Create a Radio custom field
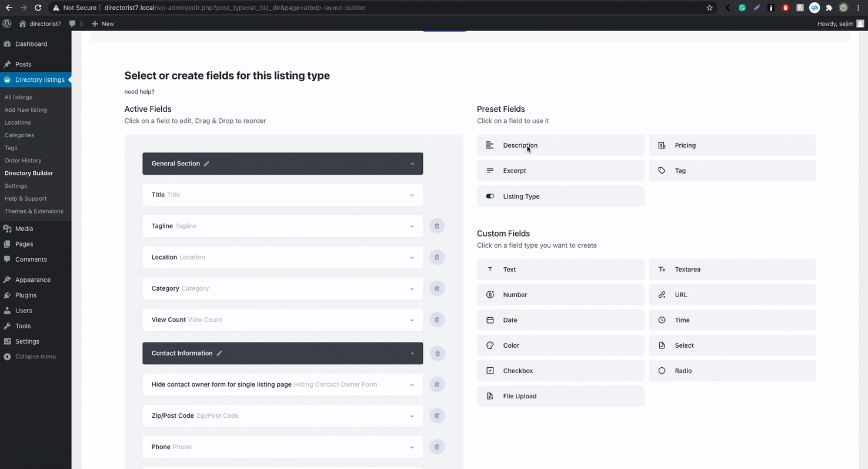This screenshot has width=868, height=469. coord(732,371)
